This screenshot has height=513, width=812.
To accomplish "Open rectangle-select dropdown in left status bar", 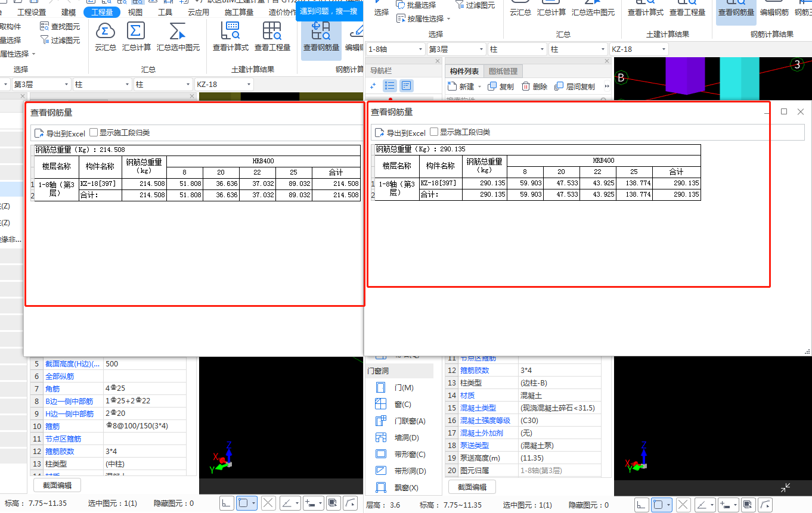I will tap(254, 503).
